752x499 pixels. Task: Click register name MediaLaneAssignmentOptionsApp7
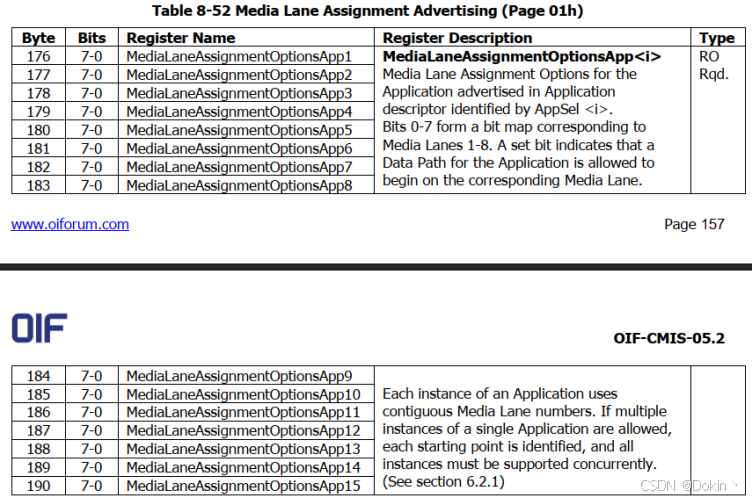pos(239,167)
